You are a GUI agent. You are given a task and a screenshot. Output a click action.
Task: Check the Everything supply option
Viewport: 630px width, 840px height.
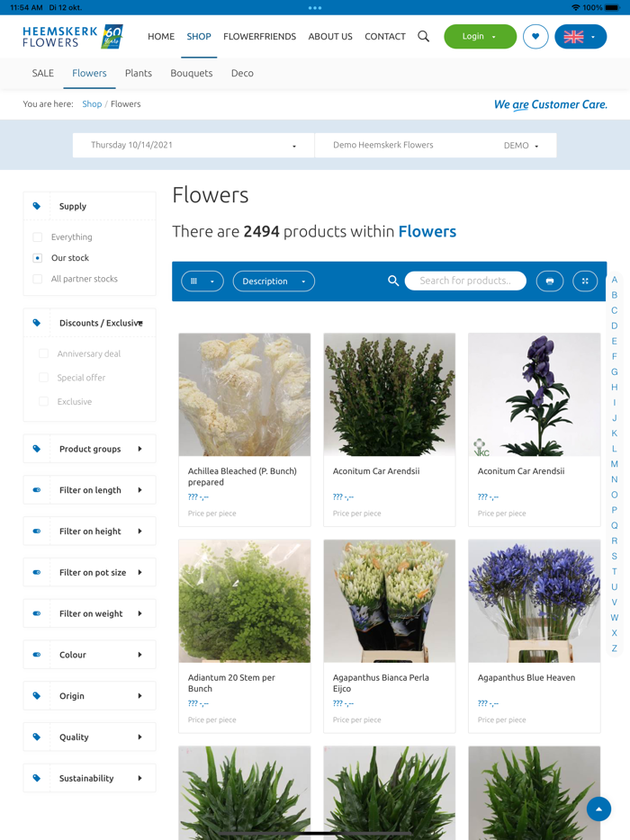(38, 237)
